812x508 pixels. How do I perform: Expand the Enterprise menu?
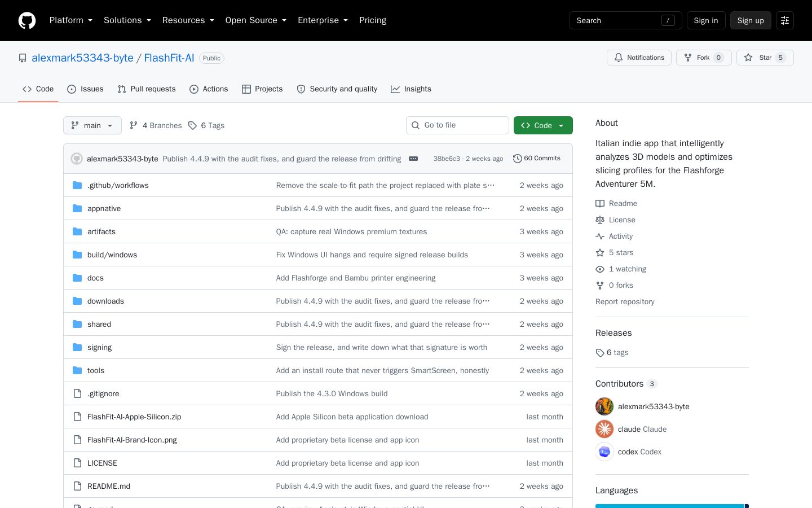[323, 20]
